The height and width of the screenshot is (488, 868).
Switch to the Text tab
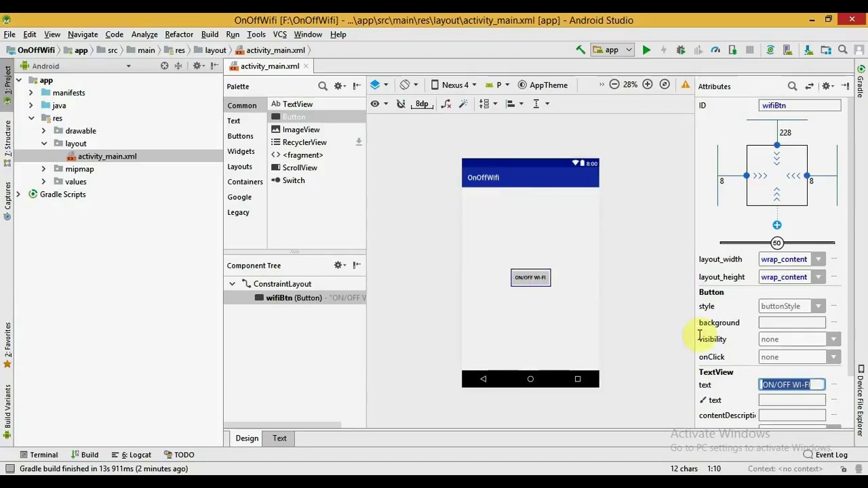click(279, 438)
